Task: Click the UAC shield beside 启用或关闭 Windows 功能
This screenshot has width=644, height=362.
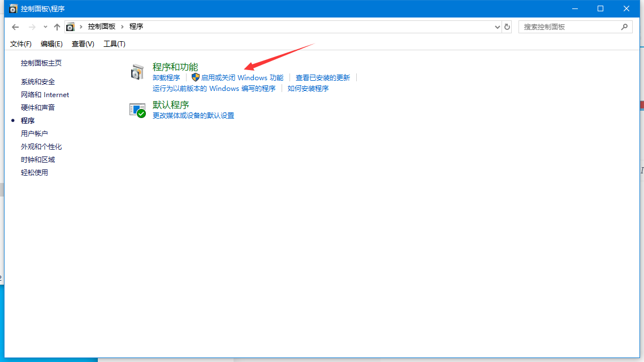Action: pyautogui.click(x=195, y=77)
